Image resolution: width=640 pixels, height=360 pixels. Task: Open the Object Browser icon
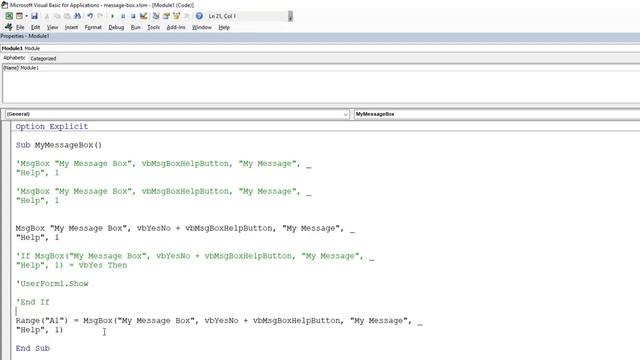point(176,16)
